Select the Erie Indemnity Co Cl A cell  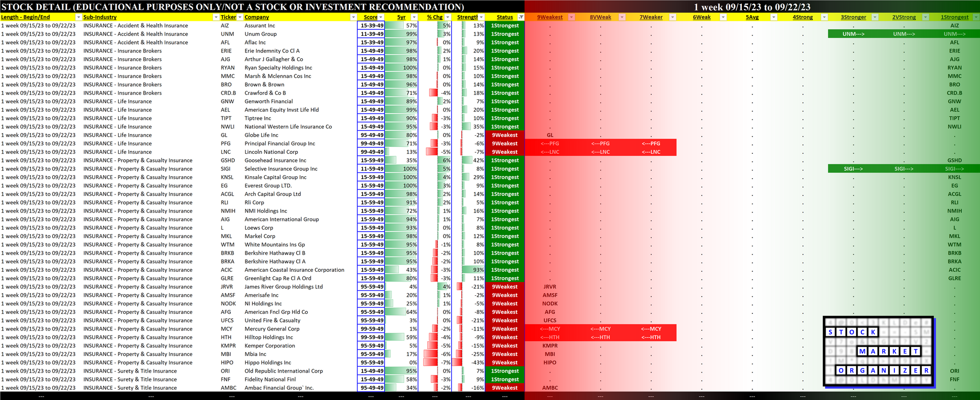click(300, 51)
